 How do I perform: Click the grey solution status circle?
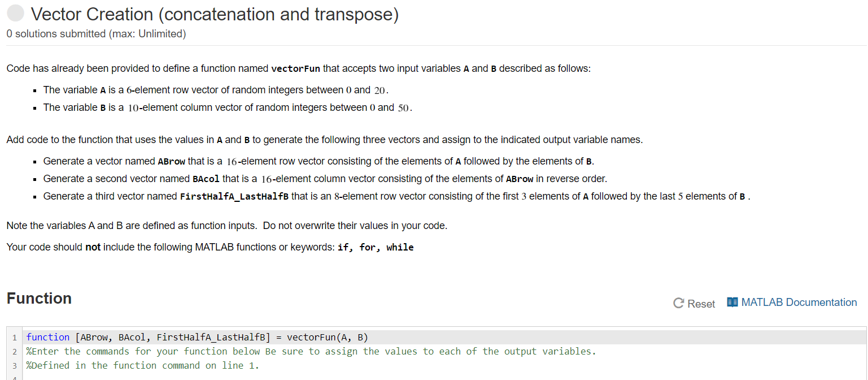pos(15,12)
